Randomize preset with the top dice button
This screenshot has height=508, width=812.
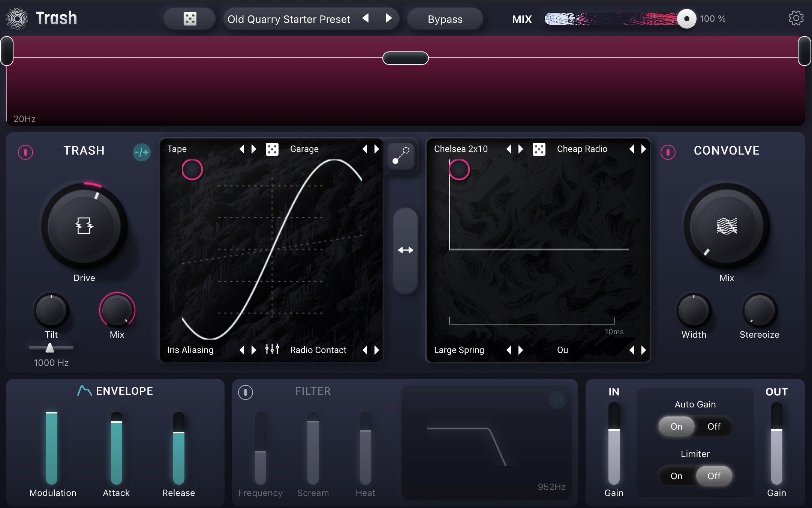(x=190, y=19)
